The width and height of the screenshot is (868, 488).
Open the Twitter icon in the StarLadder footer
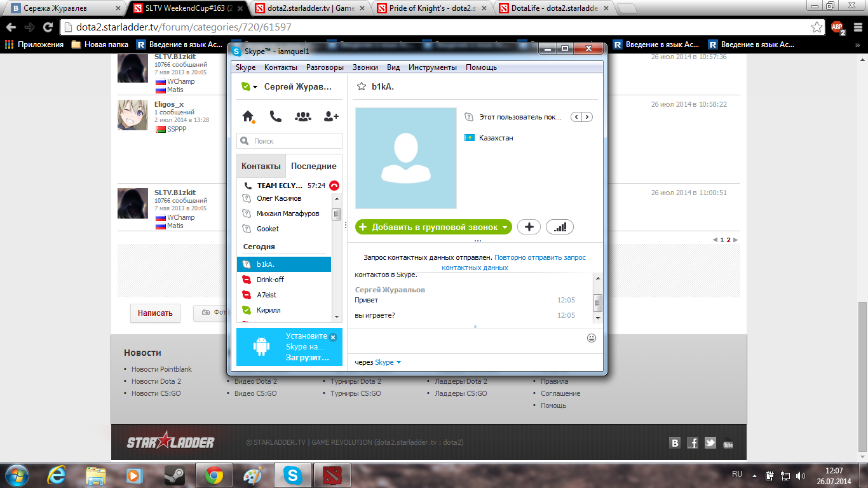[x=710, y=443]
